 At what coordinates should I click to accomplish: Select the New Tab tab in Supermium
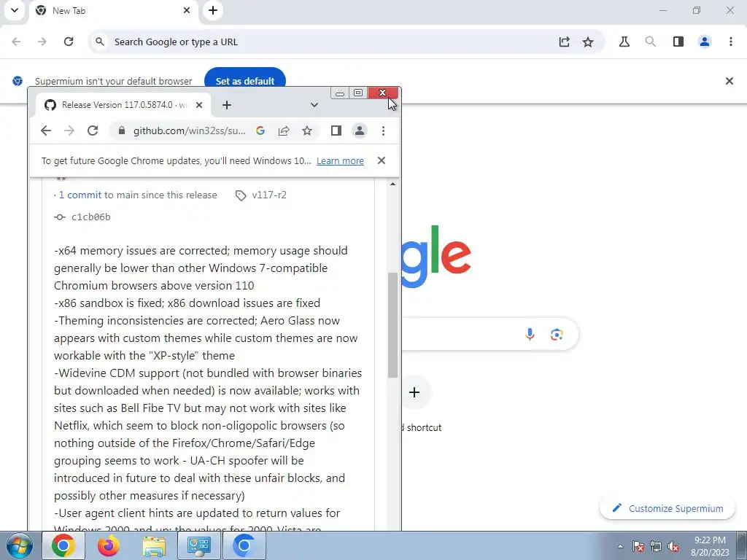pyautogui.click(x=113, y=12)
